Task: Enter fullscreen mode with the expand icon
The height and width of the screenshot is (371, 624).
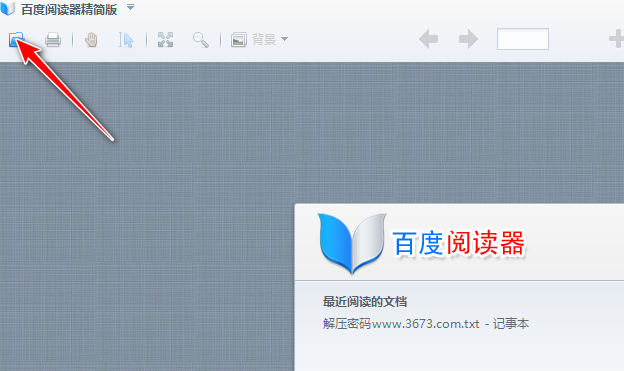Action: [165, 39]
